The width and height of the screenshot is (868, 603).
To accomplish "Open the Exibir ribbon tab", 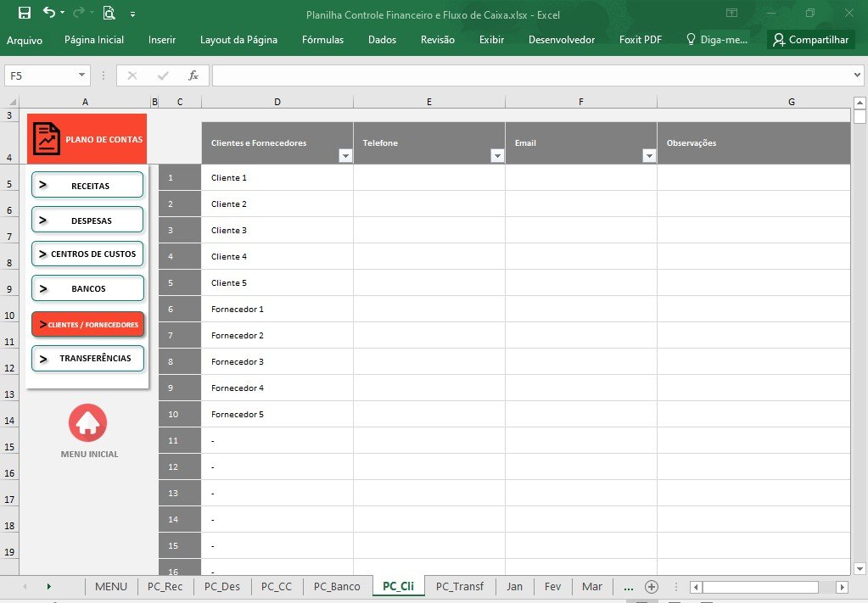I will tap(491, 40).
